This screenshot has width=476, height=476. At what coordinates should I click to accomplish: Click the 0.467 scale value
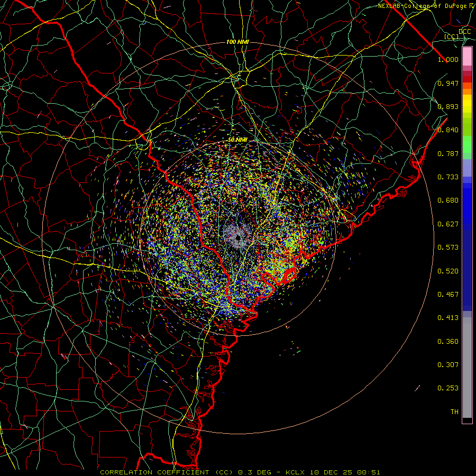448,295
